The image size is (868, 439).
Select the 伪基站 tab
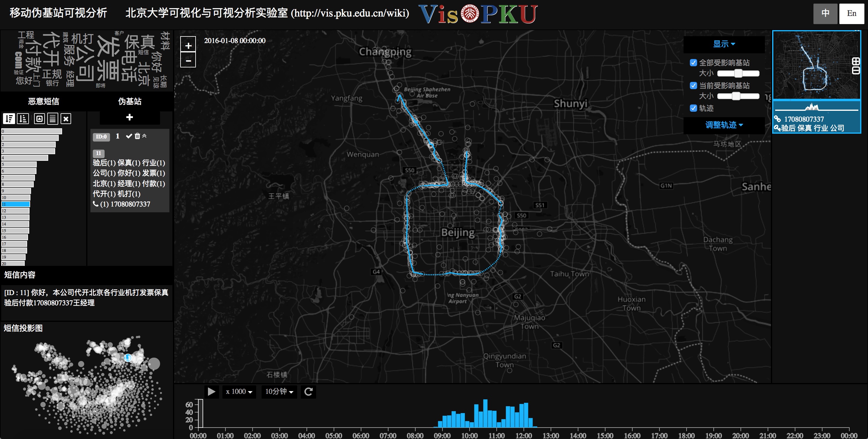130,101
